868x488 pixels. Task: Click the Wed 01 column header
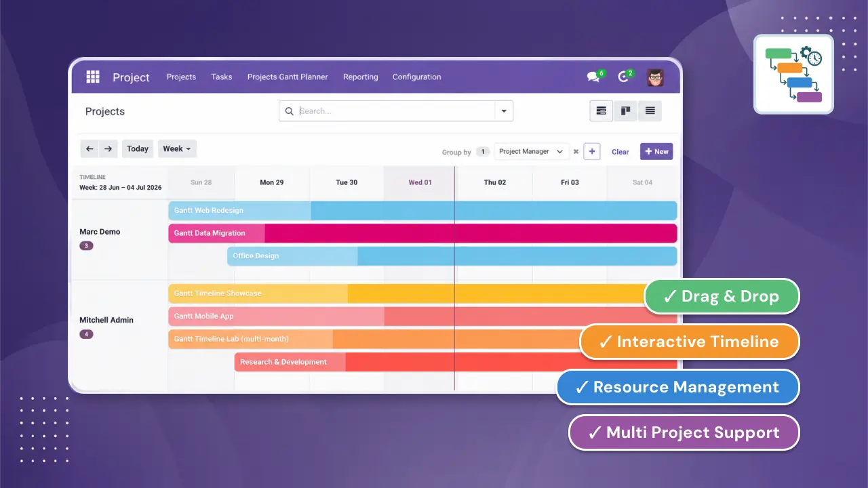point(420,182)
